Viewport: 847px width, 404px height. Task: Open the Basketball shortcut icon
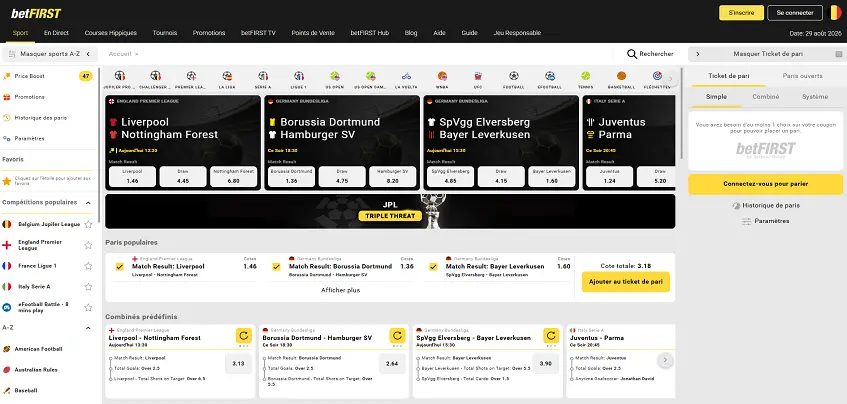pyautogui.click(x=621, y=76)
